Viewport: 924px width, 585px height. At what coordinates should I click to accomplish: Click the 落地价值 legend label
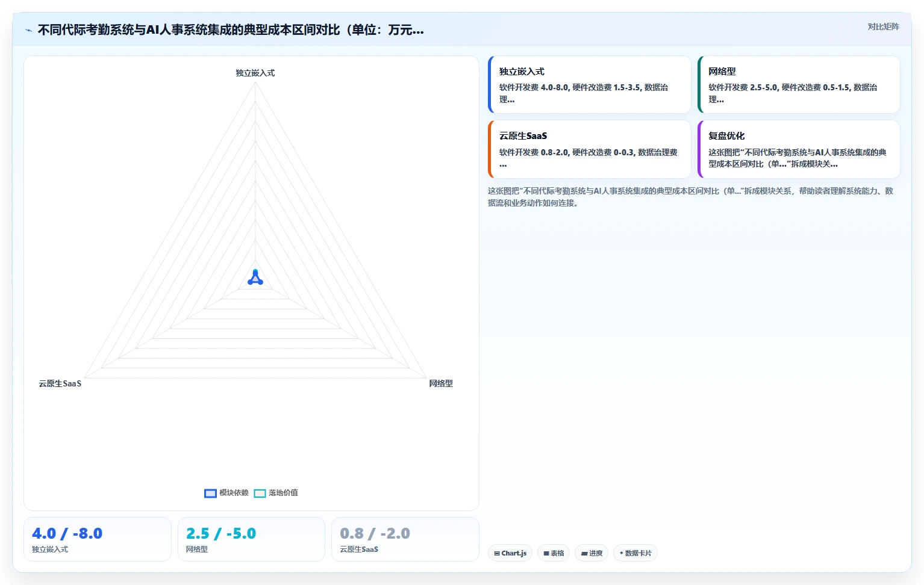coord(283,493)
